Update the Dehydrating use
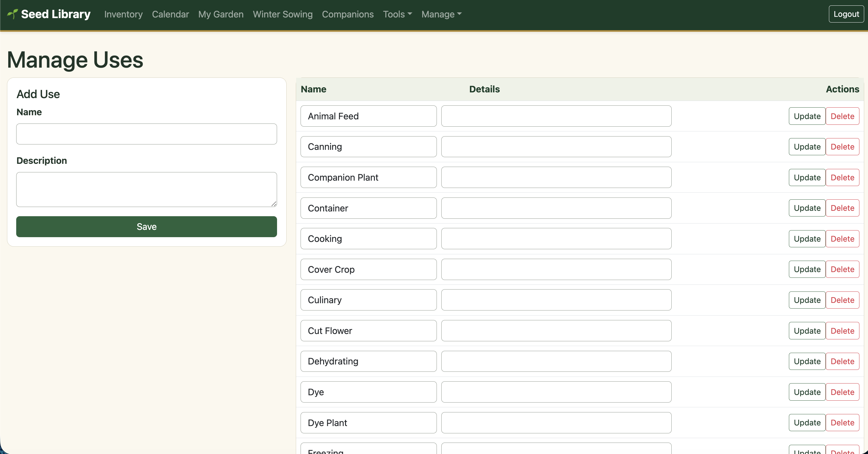Screen dimensions: 868x454 pos(807,361)
